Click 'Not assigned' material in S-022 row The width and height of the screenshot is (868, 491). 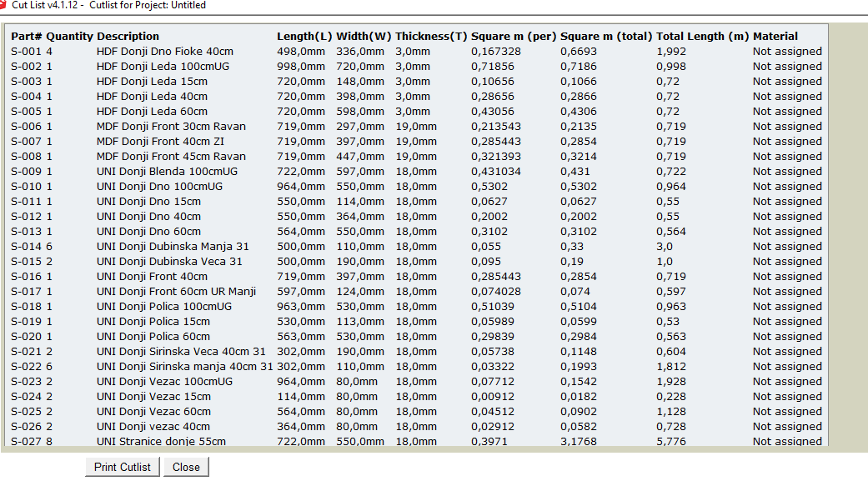(787, 367)
